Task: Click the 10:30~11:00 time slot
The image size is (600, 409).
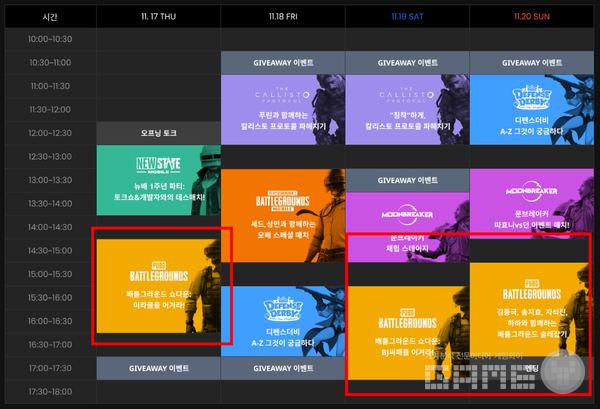Action: pos(50,63)
